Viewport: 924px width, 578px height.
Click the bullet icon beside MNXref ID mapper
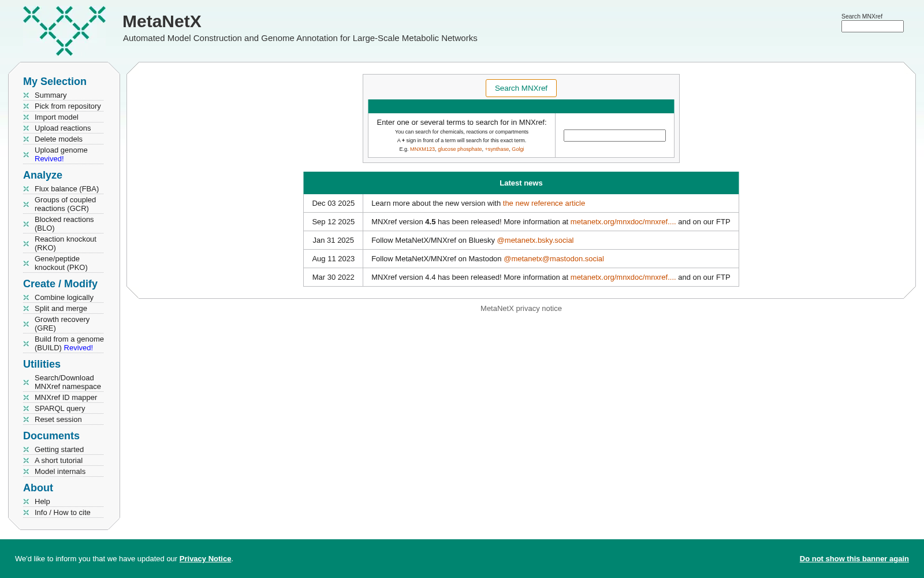coord(26,398)
